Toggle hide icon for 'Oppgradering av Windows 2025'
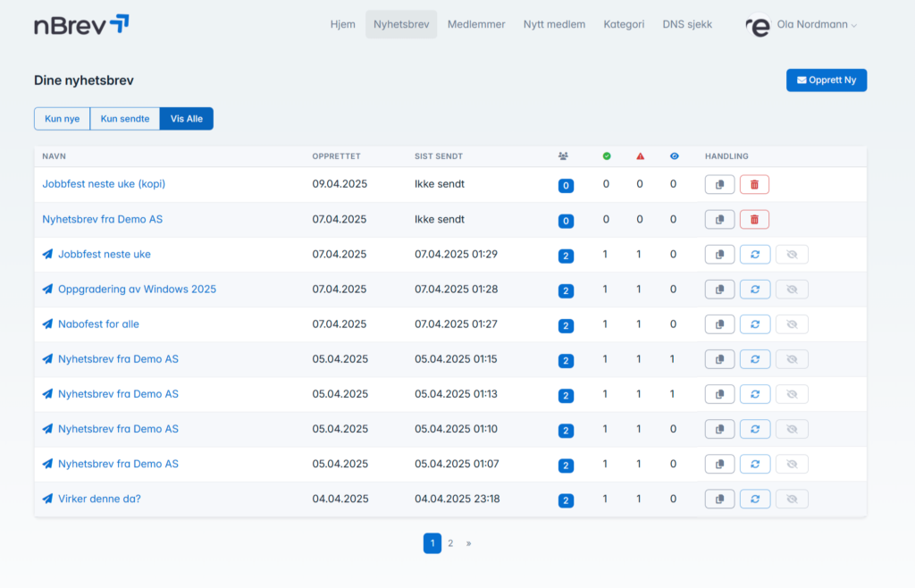The height and width of the screenshot is (588, 915). [791, 290]
